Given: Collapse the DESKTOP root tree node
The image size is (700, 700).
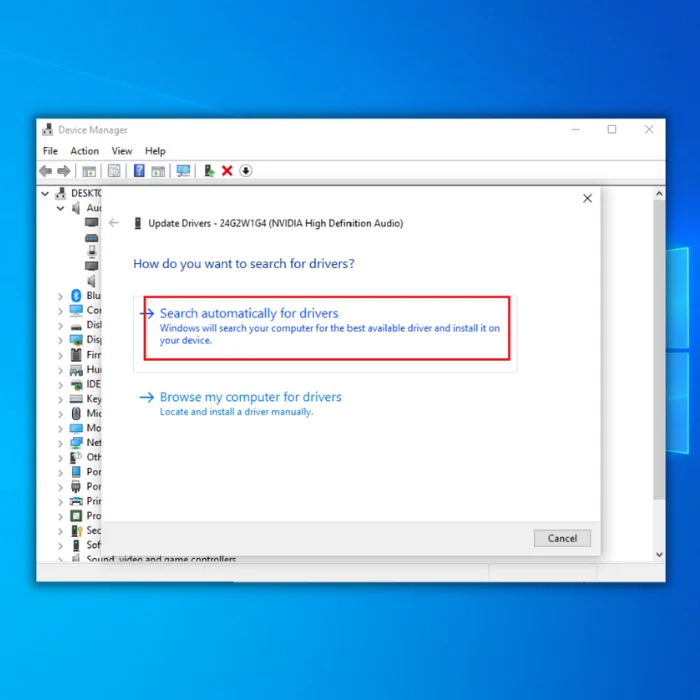Looking at the screenshot, I should point(45,193).
